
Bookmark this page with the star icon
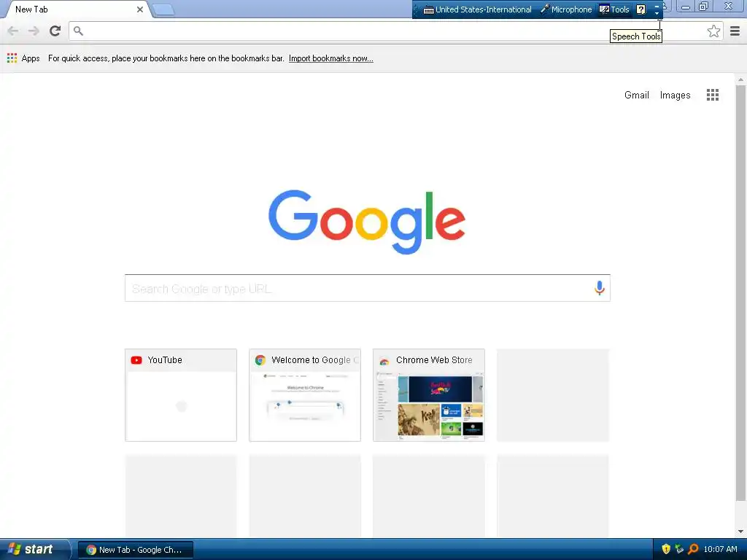click(x=713, y=31)
